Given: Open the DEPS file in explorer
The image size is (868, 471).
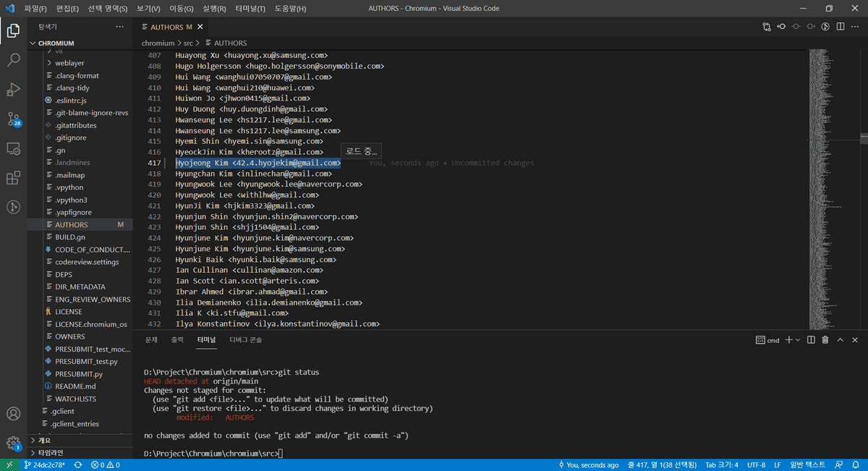Looking at the screenshot, I should (x=80, y=274).
